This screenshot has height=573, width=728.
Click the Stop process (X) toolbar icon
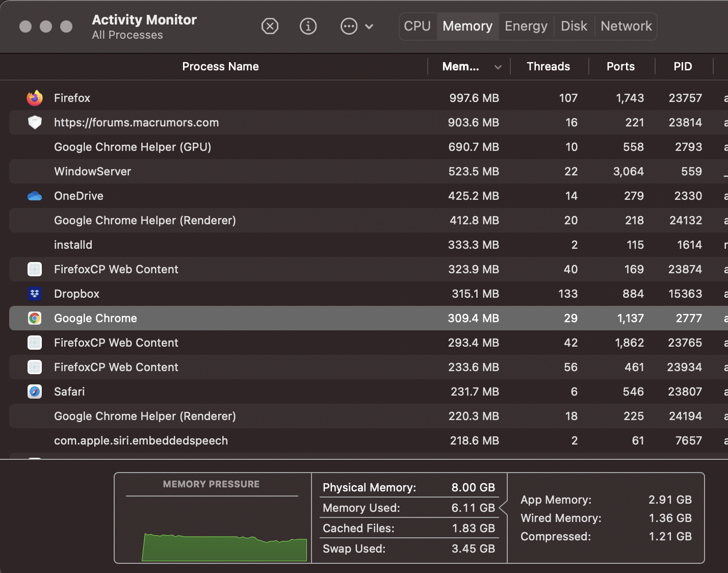pos(270,26)
